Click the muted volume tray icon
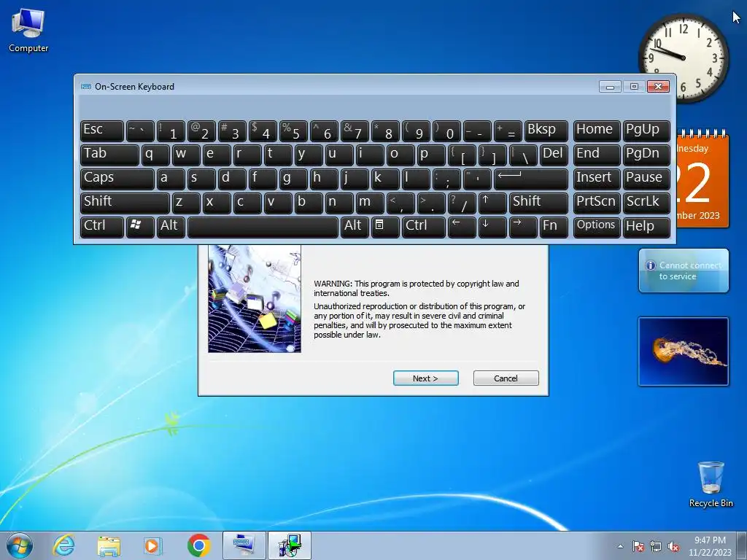This screenshot has width=747, height=560. (673, 546)
